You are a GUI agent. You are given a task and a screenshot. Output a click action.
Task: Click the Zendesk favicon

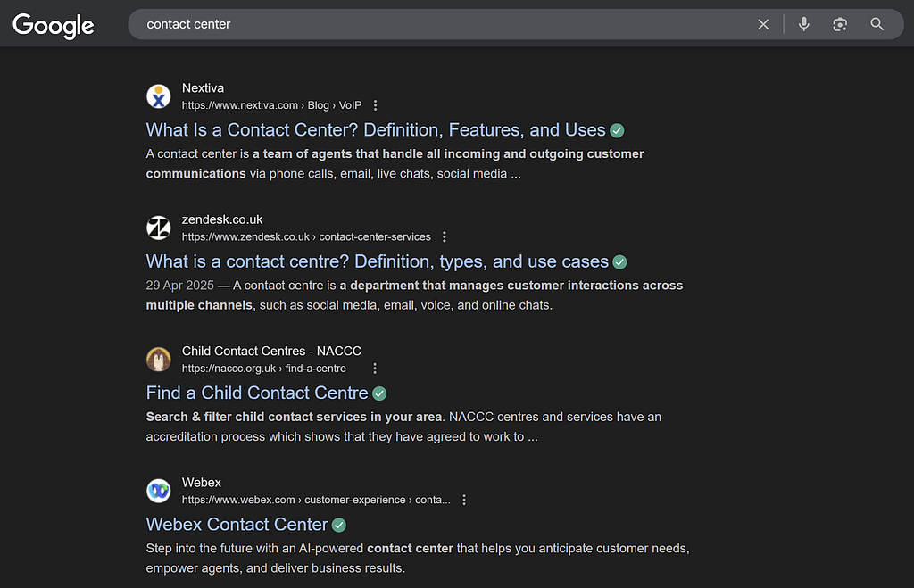pyautogui.click(x=159, y=228)
